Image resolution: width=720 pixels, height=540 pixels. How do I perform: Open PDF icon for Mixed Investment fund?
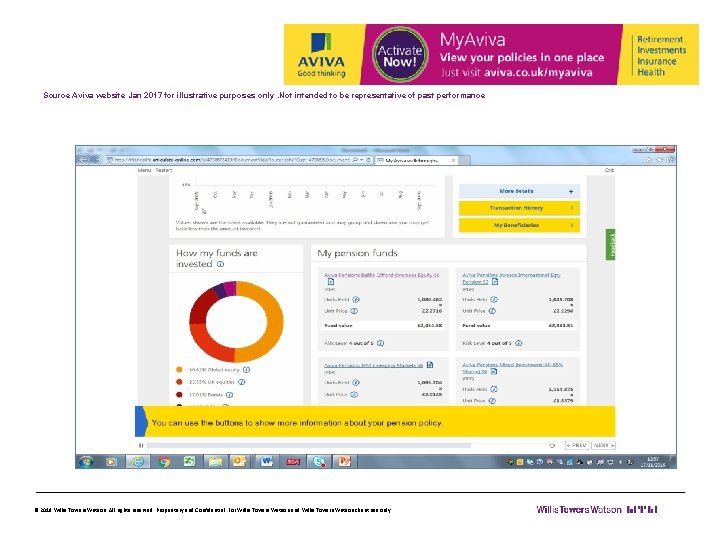[x=494, y=371]
